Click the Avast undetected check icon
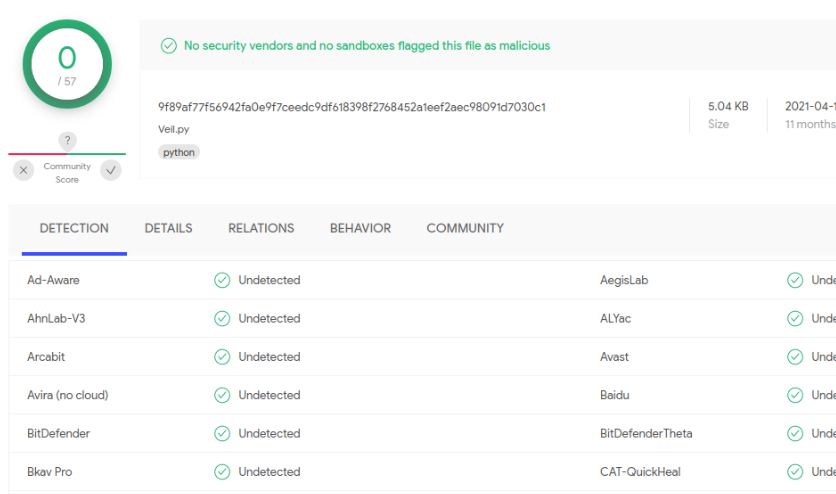 795,357
